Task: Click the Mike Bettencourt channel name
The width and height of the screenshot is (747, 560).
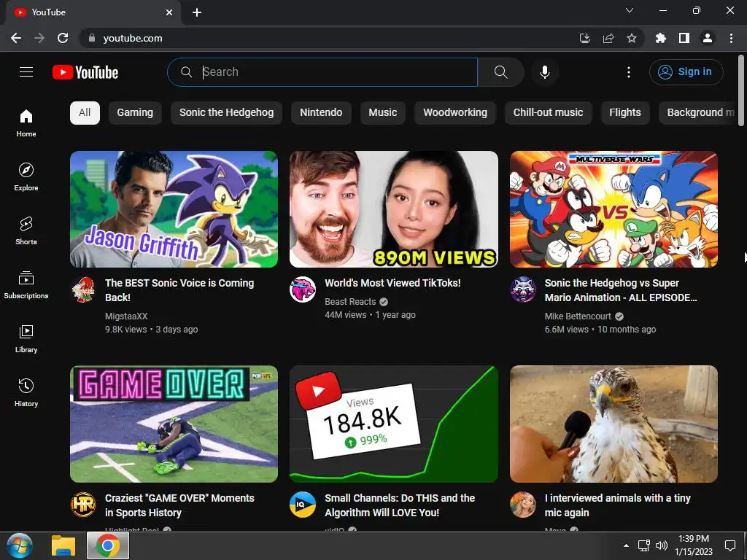Action: coord(578,316)
